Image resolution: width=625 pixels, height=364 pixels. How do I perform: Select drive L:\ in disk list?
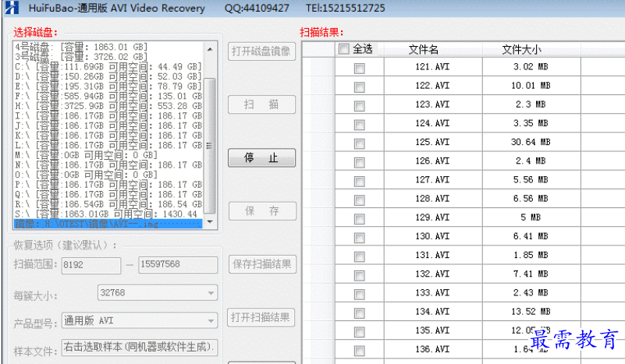108,145
